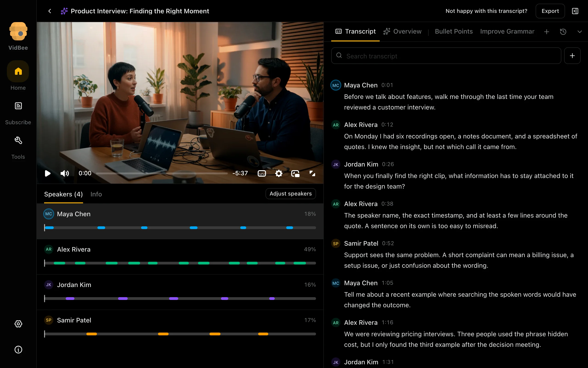
Task: Open the Improve Grammar tab
Action: [x=507, y=32]
